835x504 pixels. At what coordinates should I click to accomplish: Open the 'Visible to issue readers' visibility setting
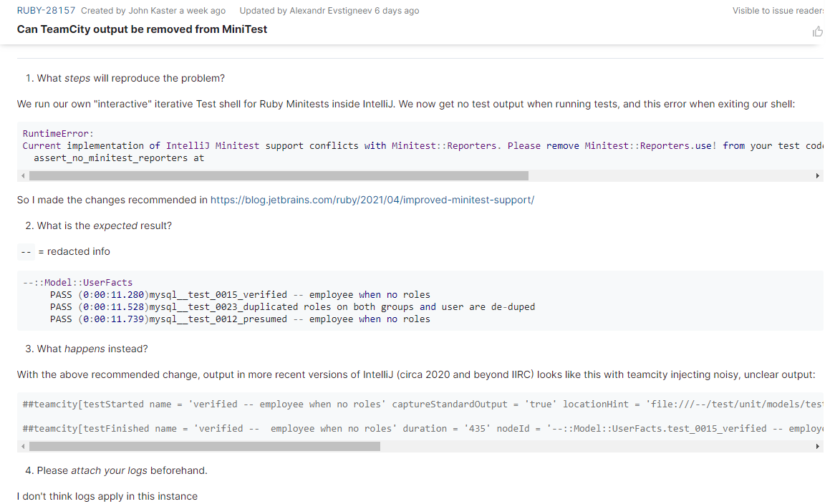tap(778, 11)
